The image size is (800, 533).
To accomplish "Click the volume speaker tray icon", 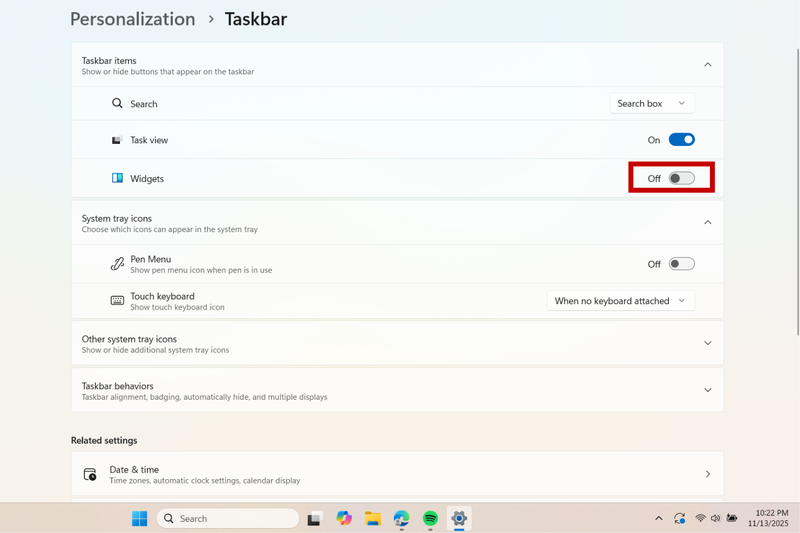I will pos(715,518).
